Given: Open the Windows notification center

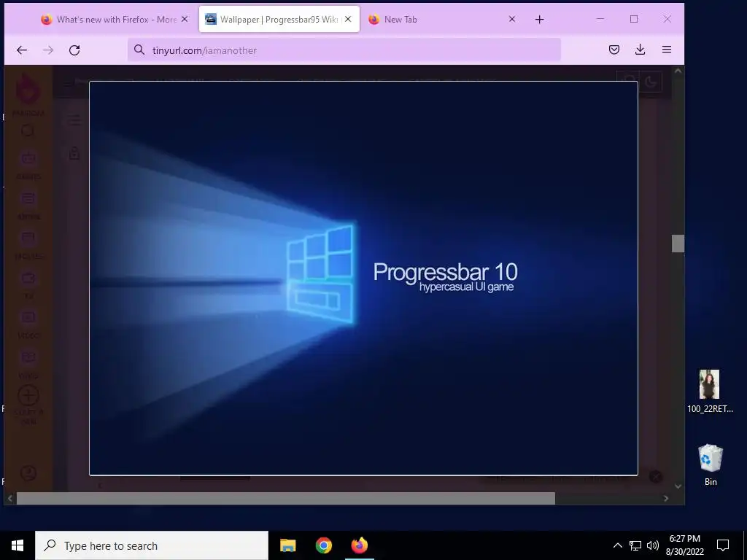Looking at the screenshot, I should [x=723, y=545].
